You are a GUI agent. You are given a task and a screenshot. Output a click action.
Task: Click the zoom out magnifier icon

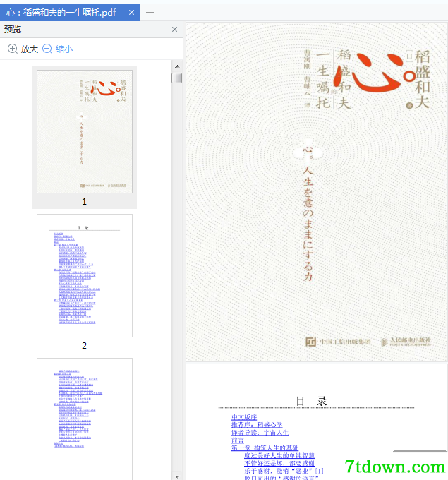point(47,49)
